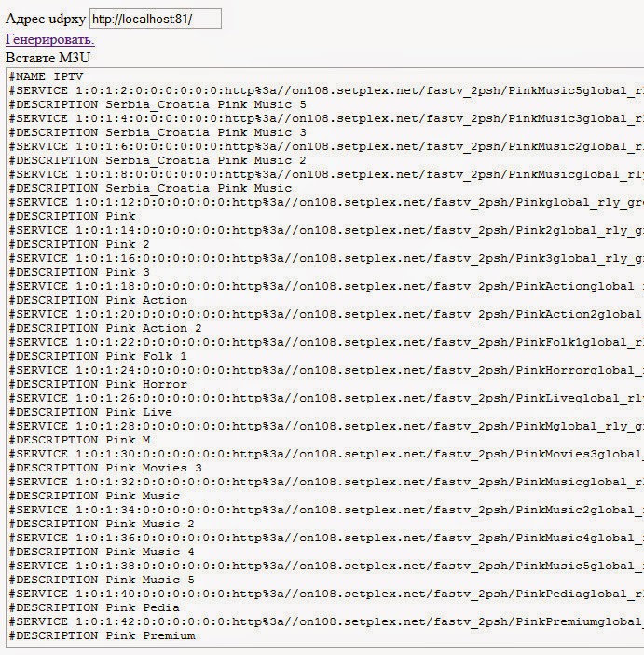Screen dimensions: 644x655
Task: Click the '#DESCRIPTION Pink Music 2' line
Action: tap(102, 525)
